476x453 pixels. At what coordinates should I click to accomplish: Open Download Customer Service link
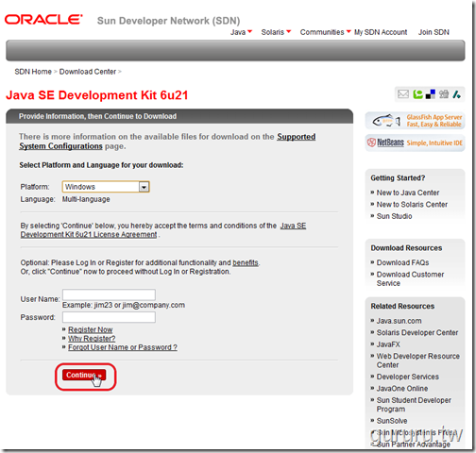pyautogui.click(x=410, y=278)
